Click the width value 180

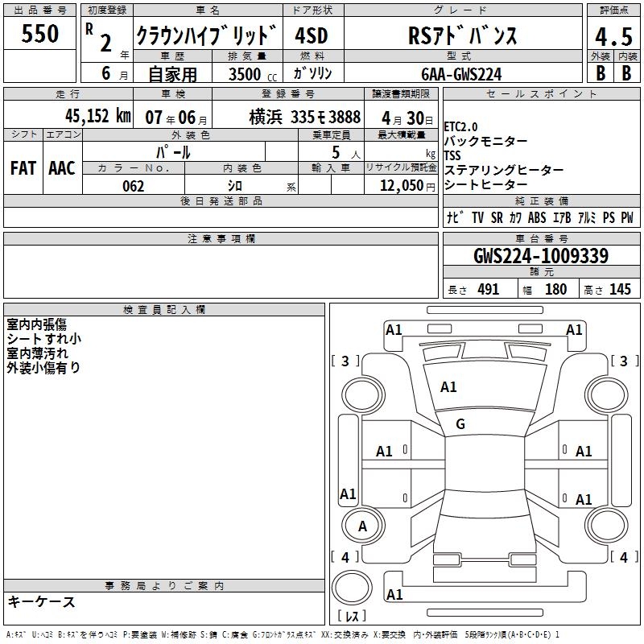(555, 289)
